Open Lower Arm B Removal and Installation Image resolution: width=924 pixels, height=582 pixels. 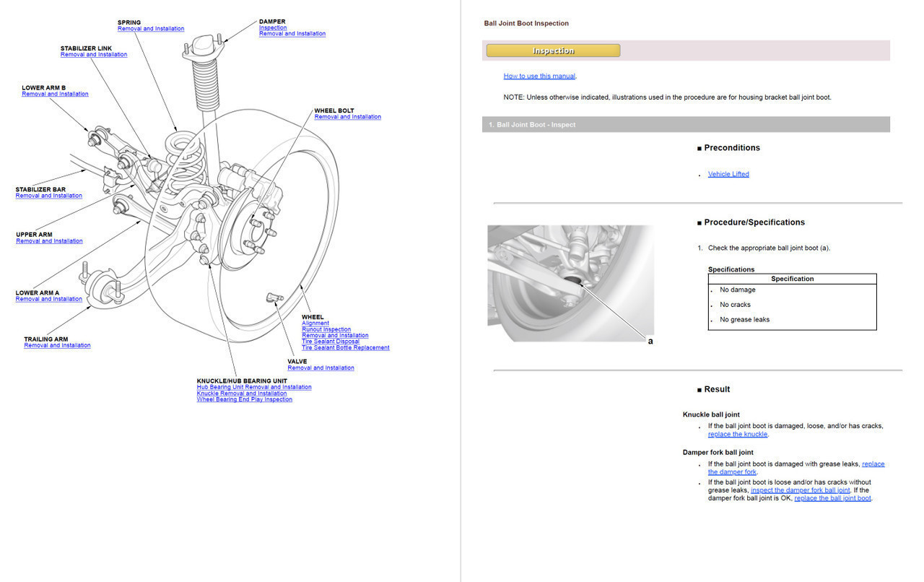point(55,94)
